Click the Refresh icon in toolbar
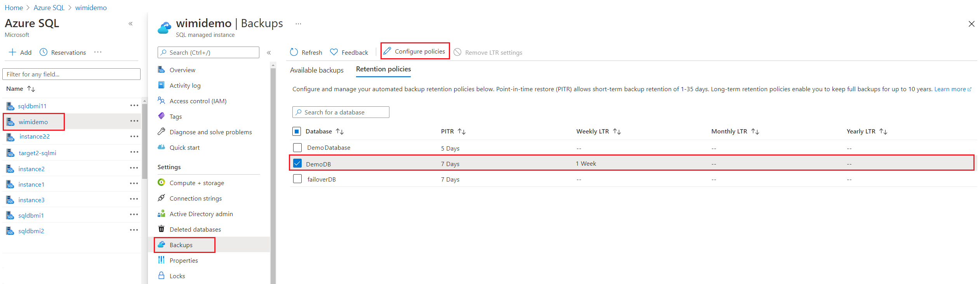 [294, 52]
